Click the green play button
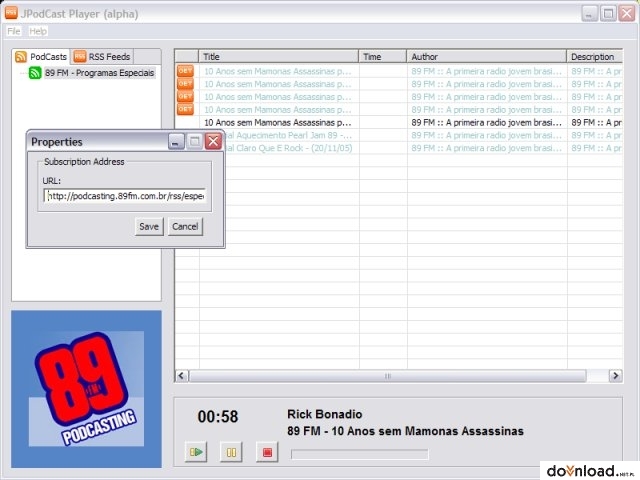640x480 pixels. [196, 452]
